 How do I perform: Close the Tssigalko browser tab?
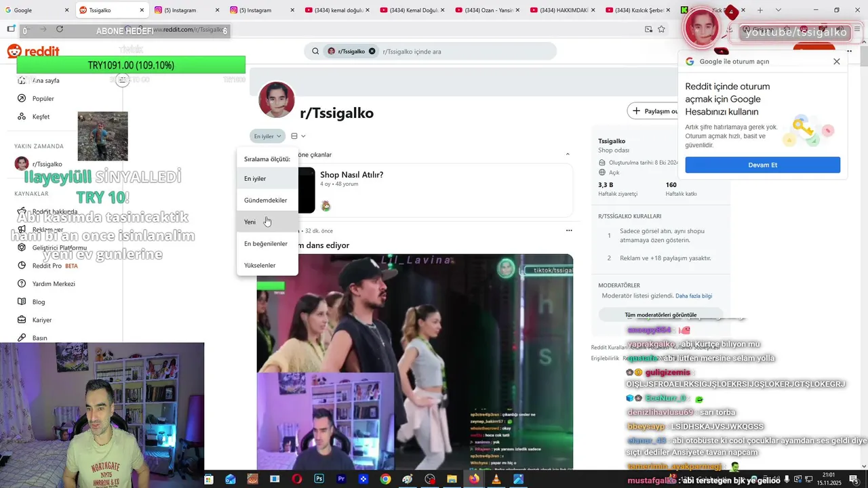[142, 10]
